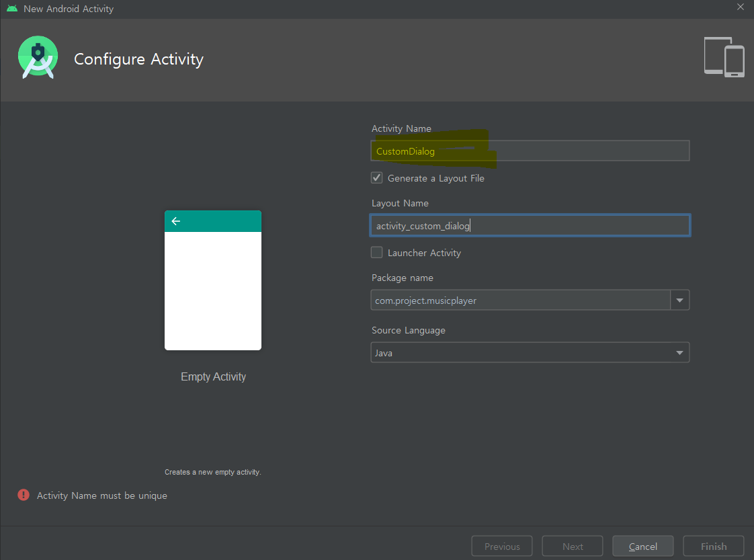The image size is (754, 560).
Task: Click the 'New Android Activity' title text
Action: tap(69, 9)
